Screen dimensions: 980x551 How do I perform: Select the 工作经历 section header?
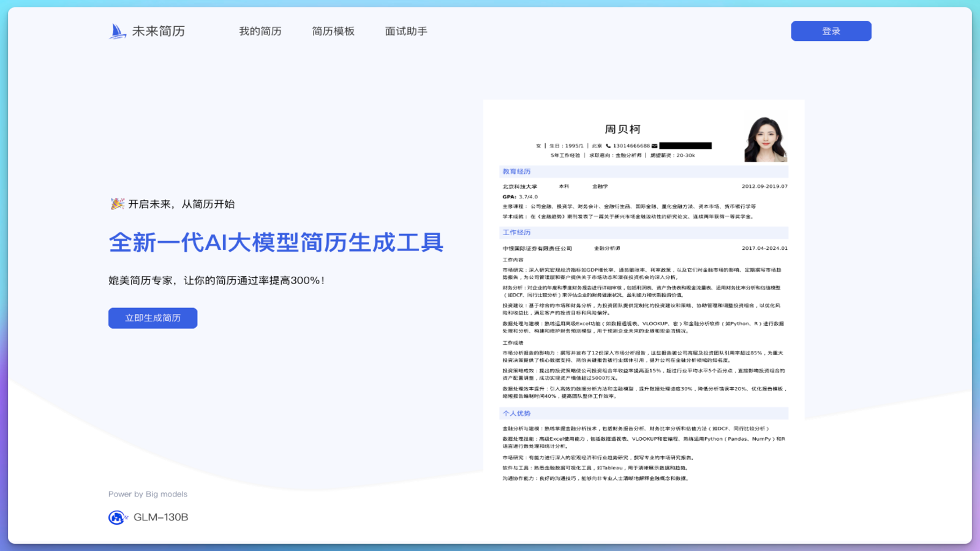(x=516, y=233)
